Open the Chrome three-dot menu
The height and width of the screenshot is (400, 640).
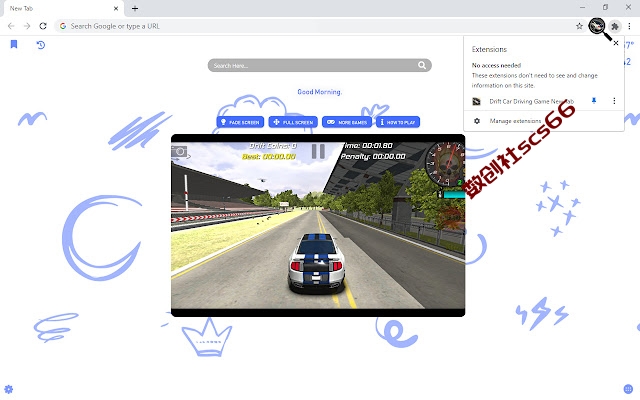pyautogui.click(x=629, y=26)
